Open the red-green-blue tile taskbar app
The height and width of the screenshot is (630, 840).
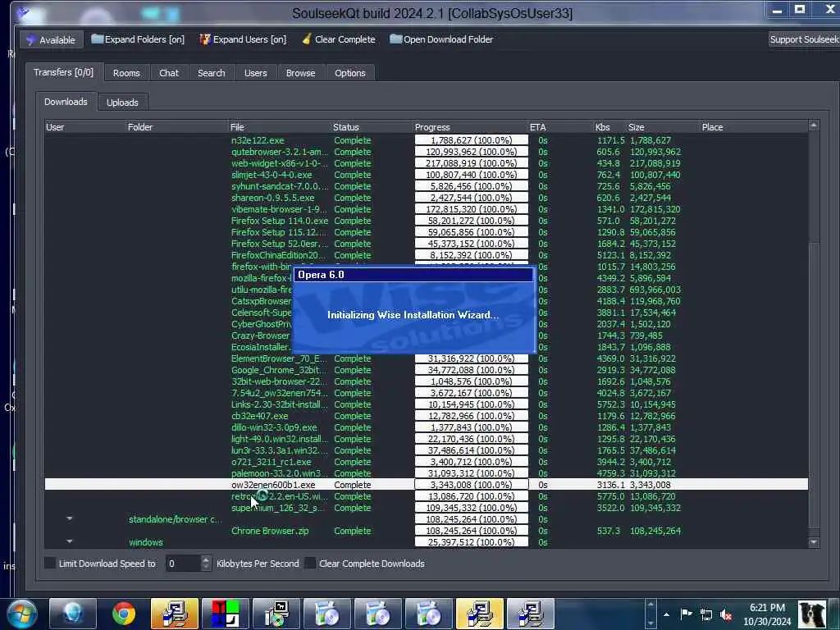[225, 613]
